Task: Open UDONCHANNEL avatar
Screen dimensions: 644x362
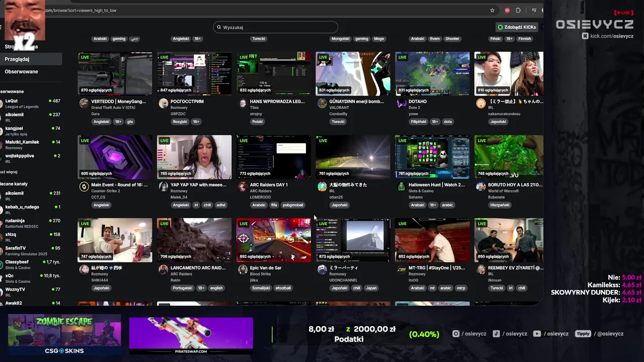Action: tap(322, 269)
